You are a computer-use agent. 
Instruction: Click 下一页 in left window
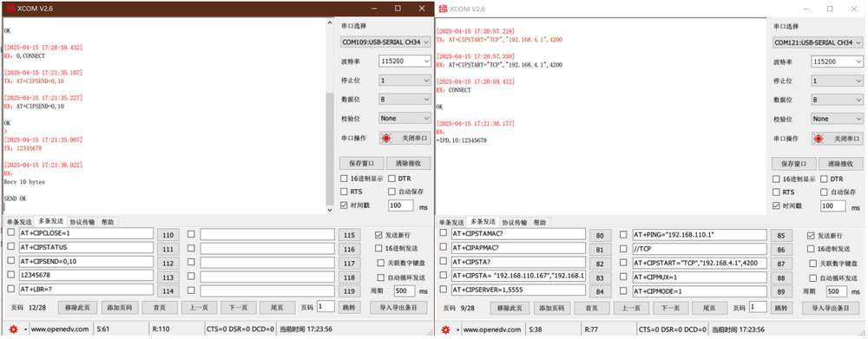239,308
